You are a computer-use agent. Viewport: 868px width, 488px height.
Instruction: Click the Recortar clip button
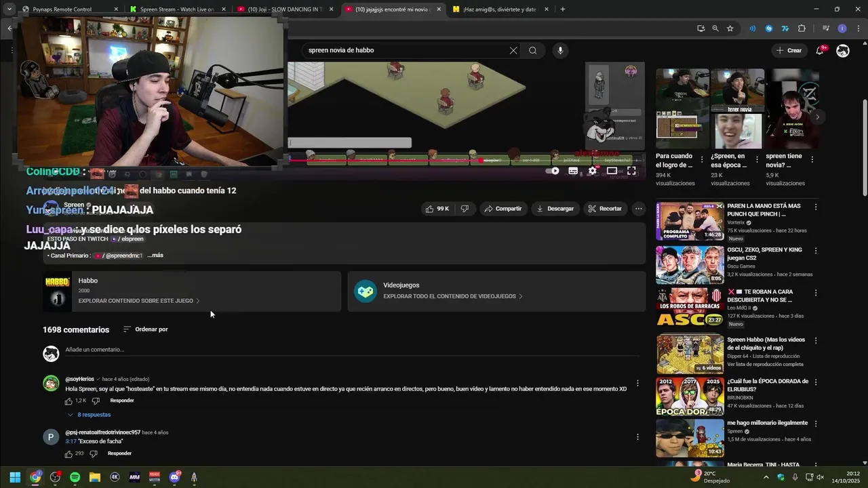[x=605, y=209]
